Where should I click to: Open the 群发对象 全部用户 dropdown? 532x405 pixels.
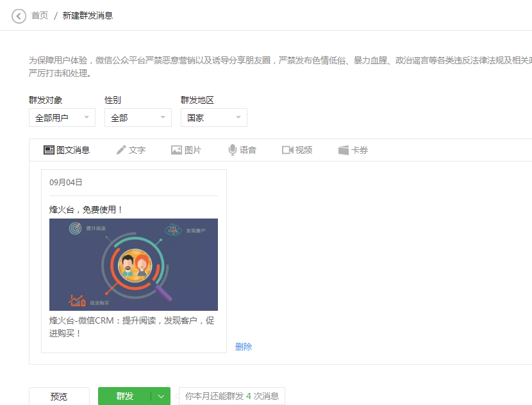click(62, 118)
